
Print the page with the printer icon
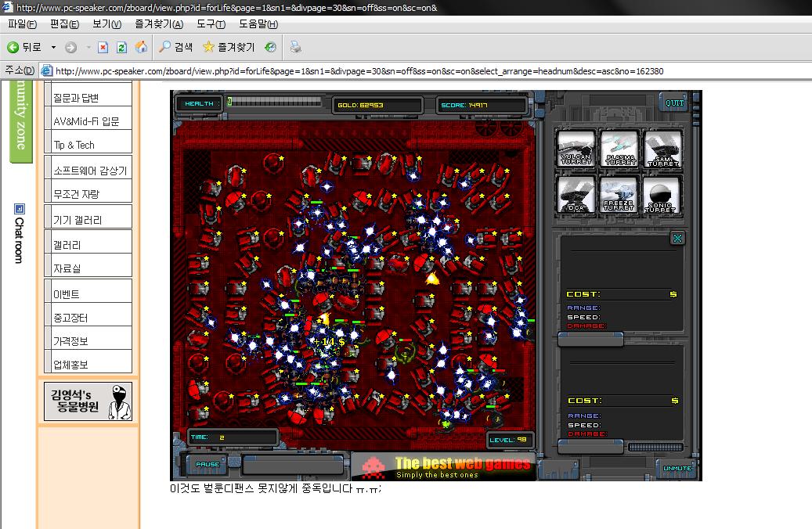[x=296, y=48]
